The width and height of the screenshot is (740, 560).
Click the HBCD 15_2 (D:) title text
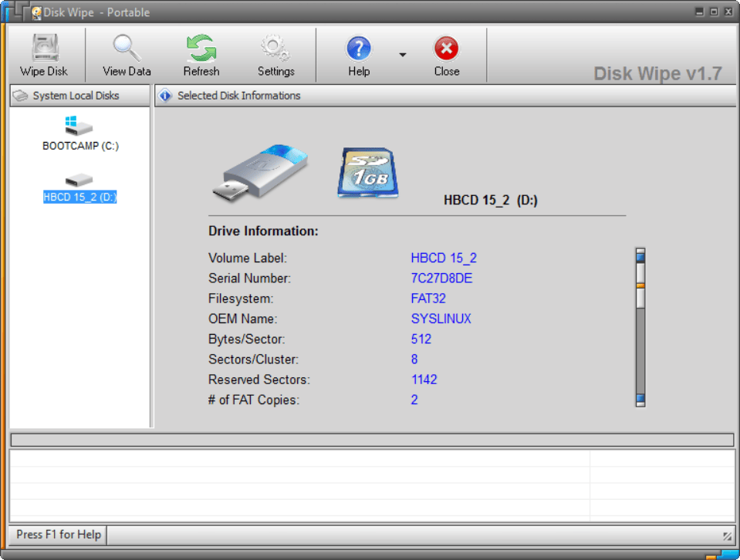[490, 200]
